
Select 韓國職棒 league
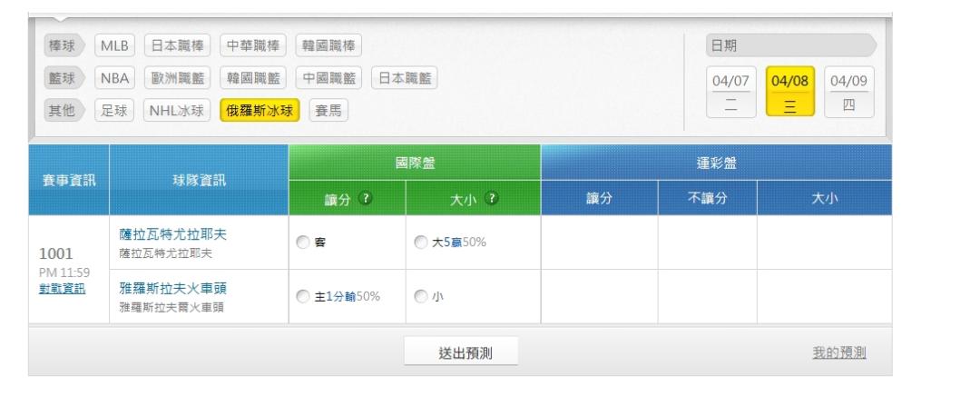(x=328, y=45)
